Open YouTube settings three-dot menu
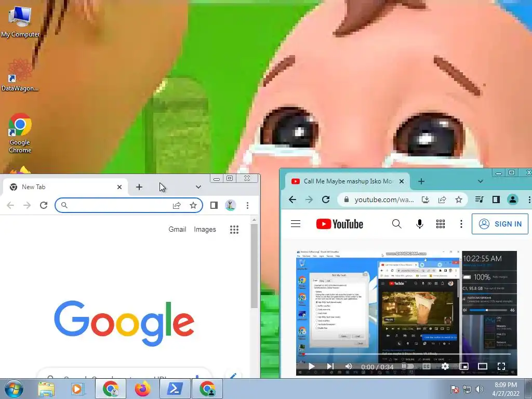Screen dimensions: 532x399 [x=461, y=224]
